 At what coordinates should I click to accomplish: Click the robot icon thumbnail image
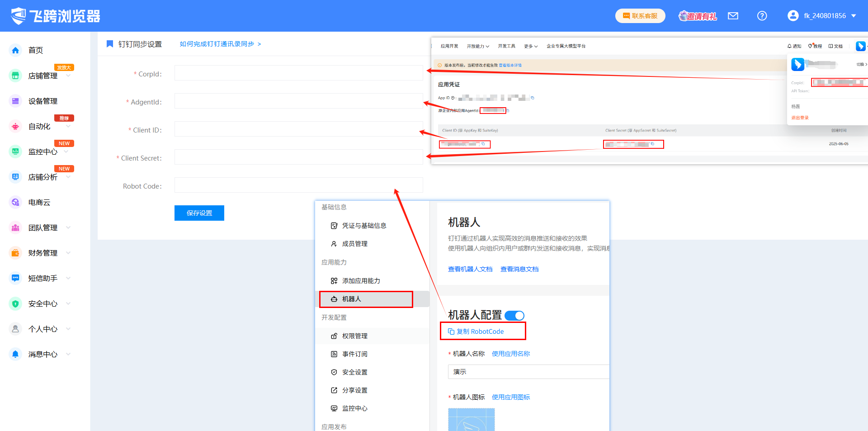[472, 419]
